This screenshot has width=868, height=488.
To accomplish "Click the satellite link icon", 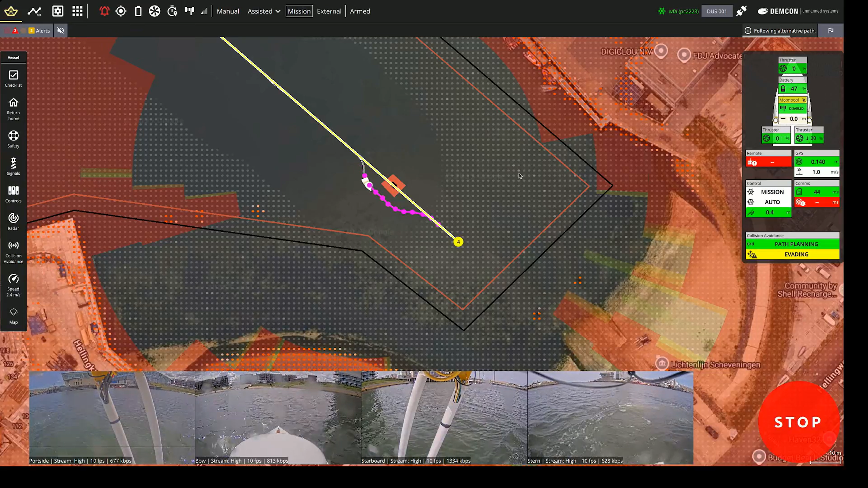I will point(742,11).
